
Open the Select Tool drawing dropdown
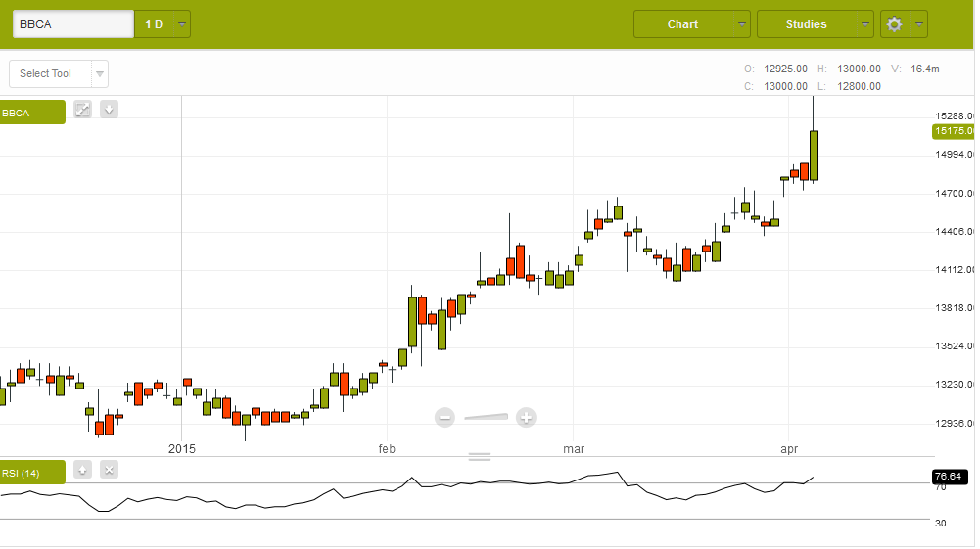tap(58, 74)
